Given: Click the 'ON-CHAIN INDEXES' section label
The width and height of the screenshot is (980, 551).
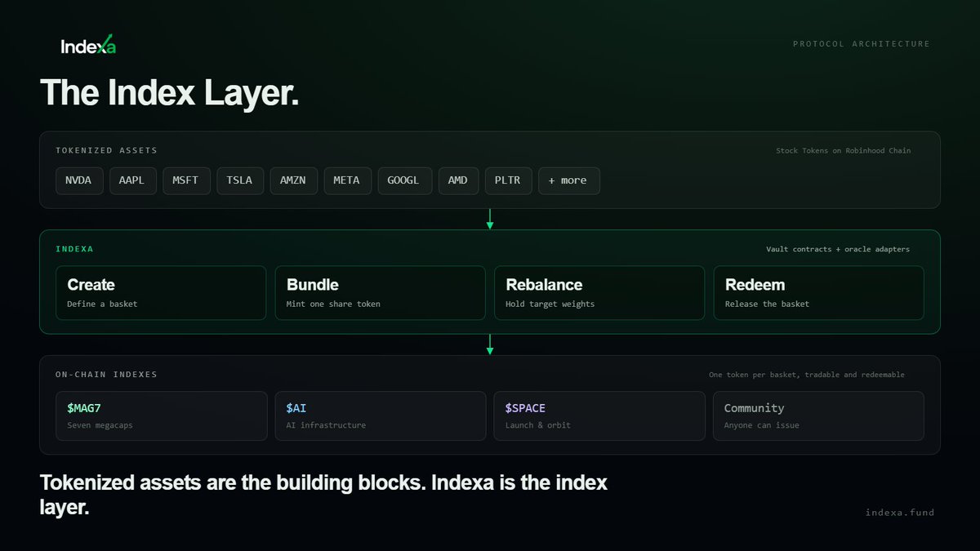Looking at the screenshot, I should pos(107,375).
